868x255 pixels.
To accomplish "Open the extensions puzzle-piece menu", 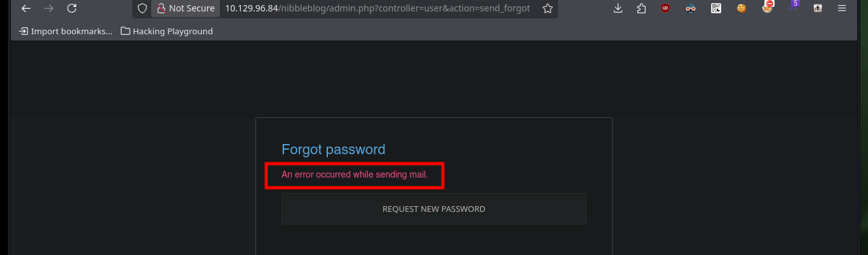I will (641, 8).
